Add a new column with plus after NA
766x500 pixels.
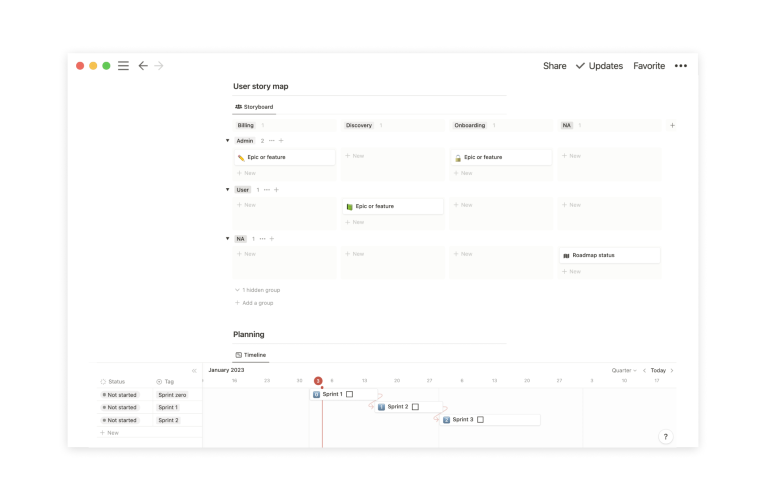click(x=672, y=126)
